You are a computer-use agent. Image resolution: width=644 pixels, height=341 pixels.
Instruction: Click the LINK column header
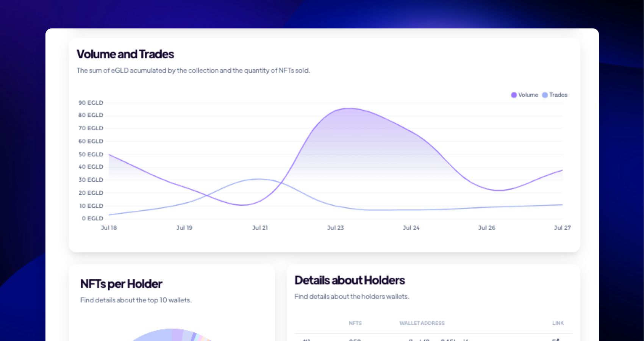pyautogui.click(x=558, y=323)
